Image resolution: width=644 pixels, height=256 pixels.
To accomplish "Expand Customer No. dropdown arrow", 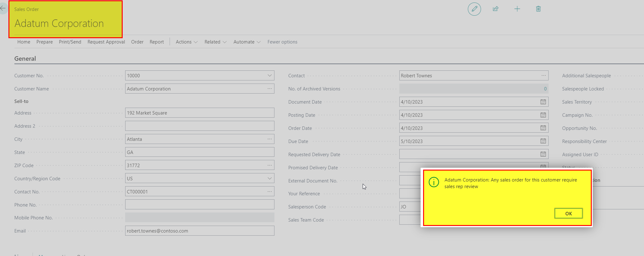I will coord(270,75).
